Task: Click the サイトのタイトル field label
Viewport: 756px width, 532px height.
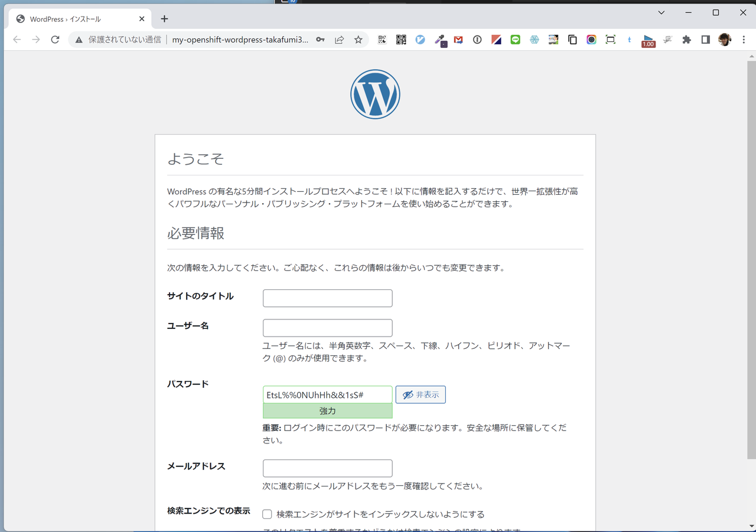Action: tap(200, 296)
